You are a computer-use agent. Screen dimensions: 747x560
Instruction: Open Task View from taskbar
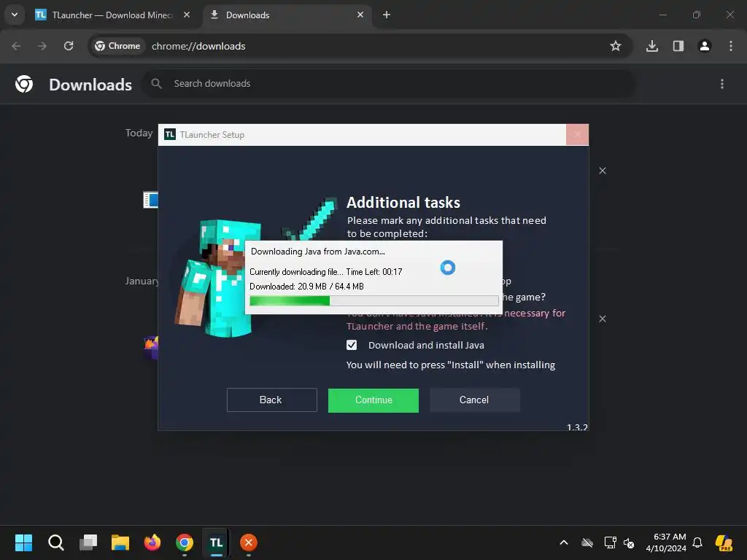pyautogui.click(x=88, y=542)
